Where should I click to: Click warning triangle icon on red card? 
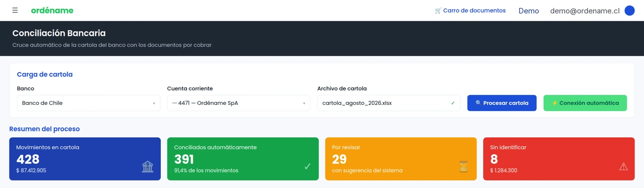pyautogui.click(x=623, y=167)
